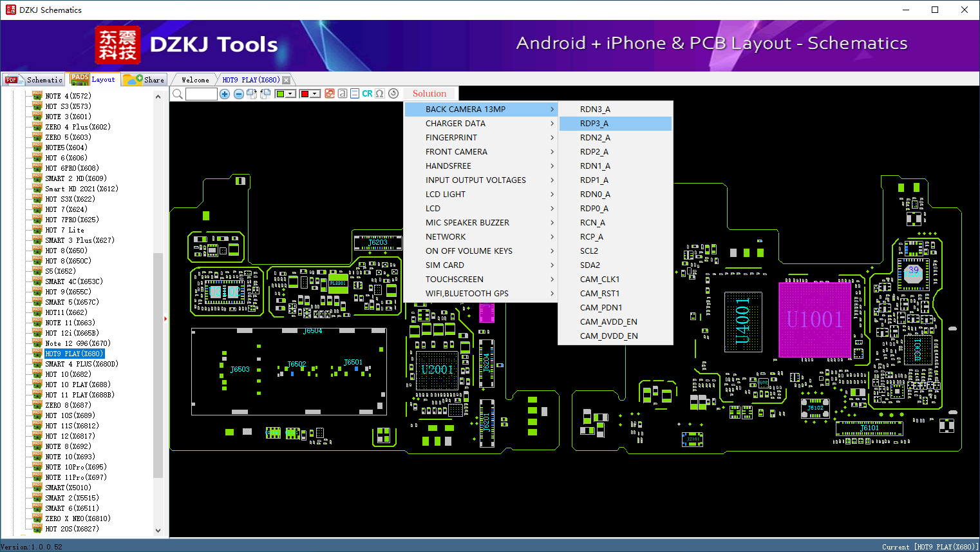Viewport: 980px width, 552px height.
Task: Select the LCD menu entry
Action: coord(480,209)
